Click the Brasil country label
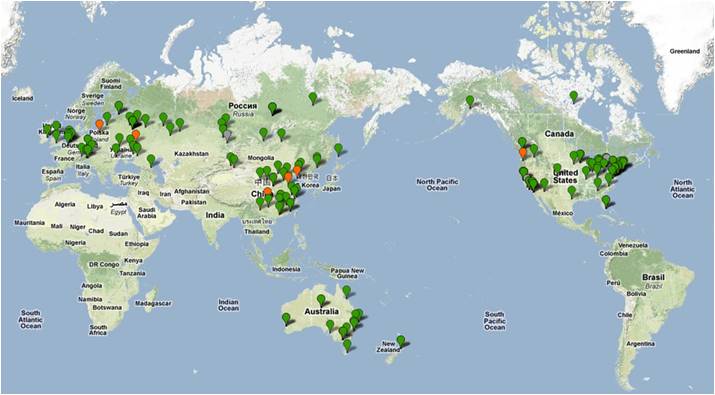This screenshot has height=395, width=715. click(x=653, y=277)
